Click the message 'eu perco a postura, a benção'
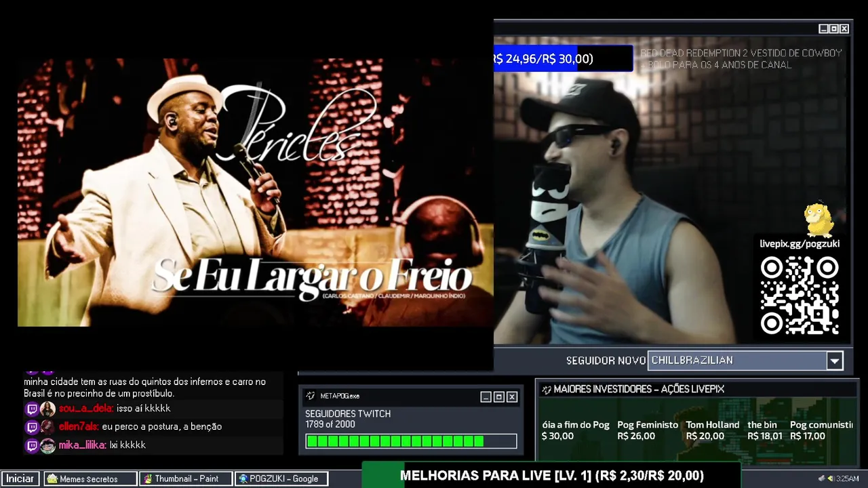The width and height of the screenshot is (868, 488). coord(162,427)
